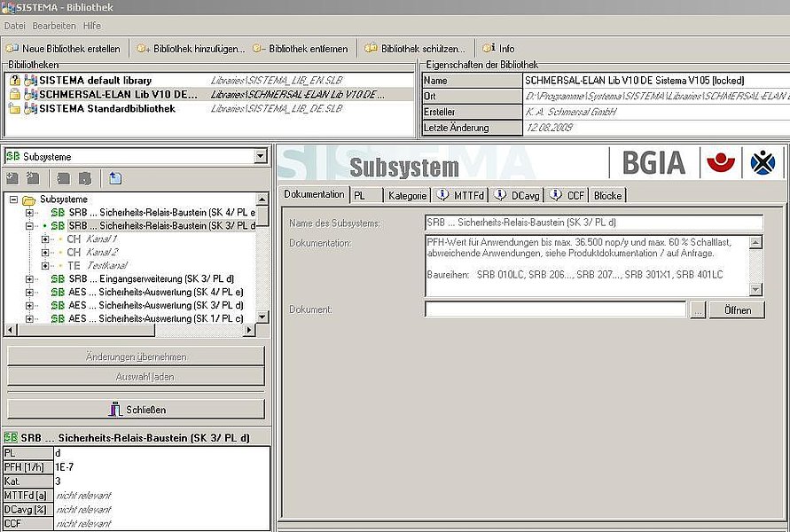The width and height of the screenshot is (790, 532).
Task: Select SISTEMA default library in library list
Action: click(x=208, y=80)
